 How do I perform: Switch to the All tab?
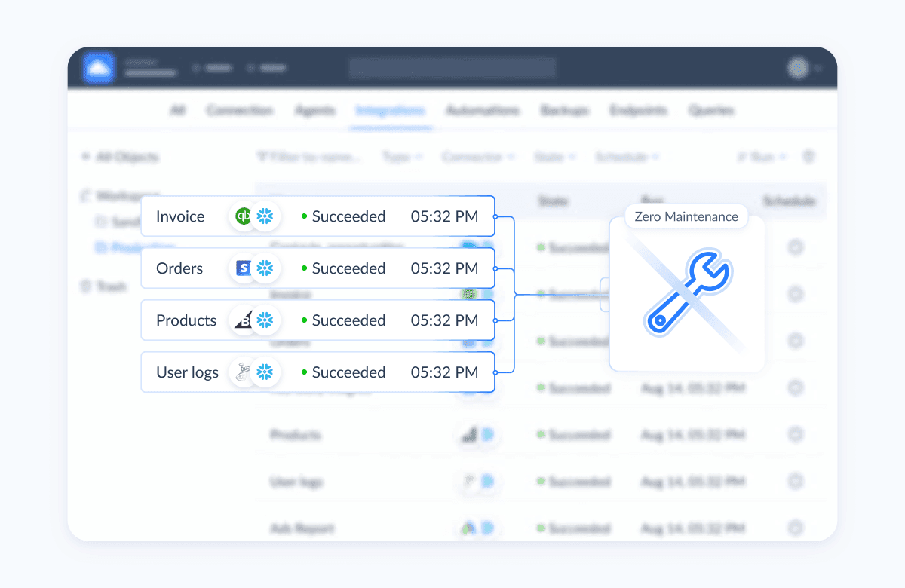177,110
